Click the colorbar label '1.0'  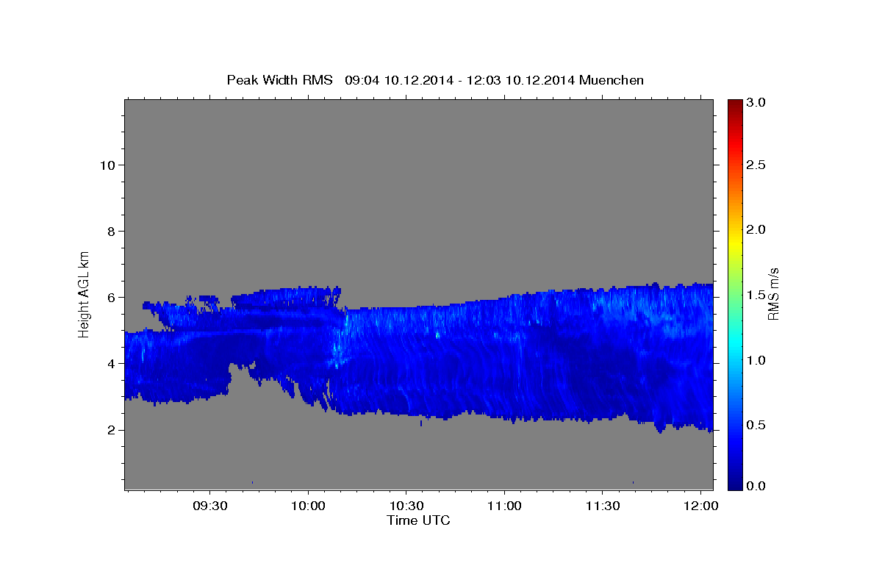(x=756, y=360)
